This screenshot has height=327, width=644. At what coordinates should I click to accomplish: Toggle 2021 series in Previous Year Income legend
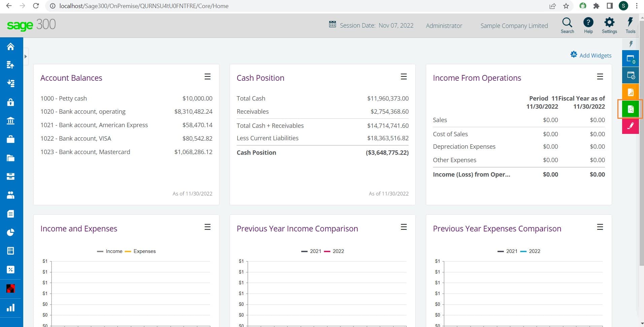[x=311, y=251]
